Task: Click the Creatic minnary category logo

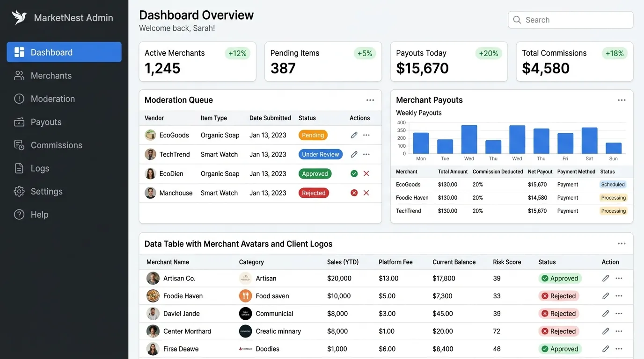Action: 246,331
